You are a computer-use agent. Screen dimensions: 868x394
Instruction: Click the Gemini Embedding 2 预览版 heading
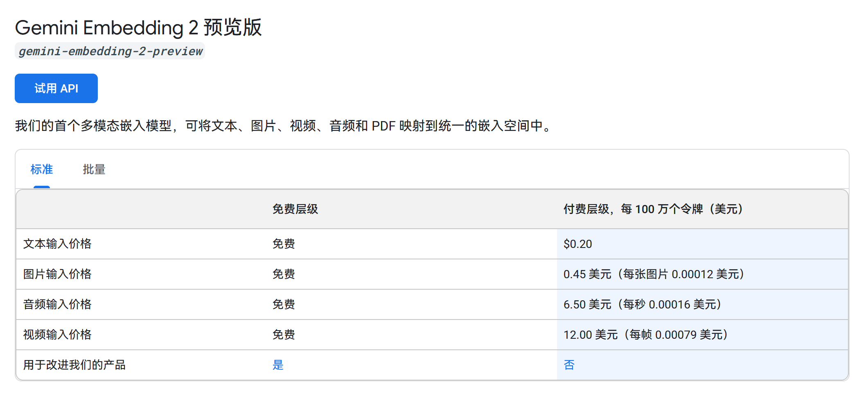(138, 28)
